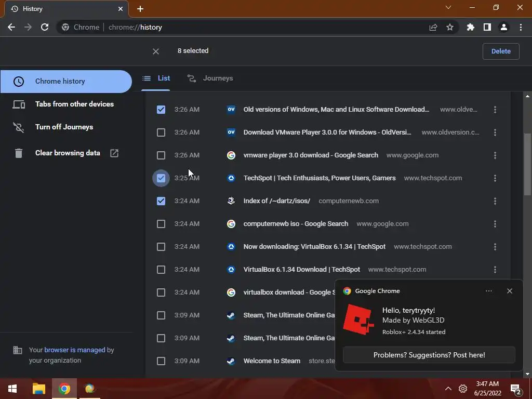Uncheck the TechSpot Tech Enthusiasts entry
532x399 pixels.
point(161,178)
